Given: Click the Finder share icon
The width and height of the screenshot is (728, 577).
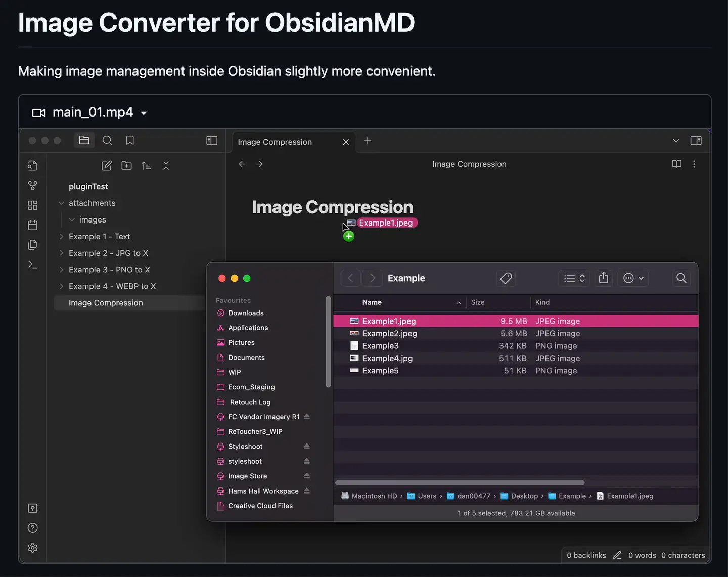Looking at the screenshot, I should pyautogui.click(x=604, y=278).
